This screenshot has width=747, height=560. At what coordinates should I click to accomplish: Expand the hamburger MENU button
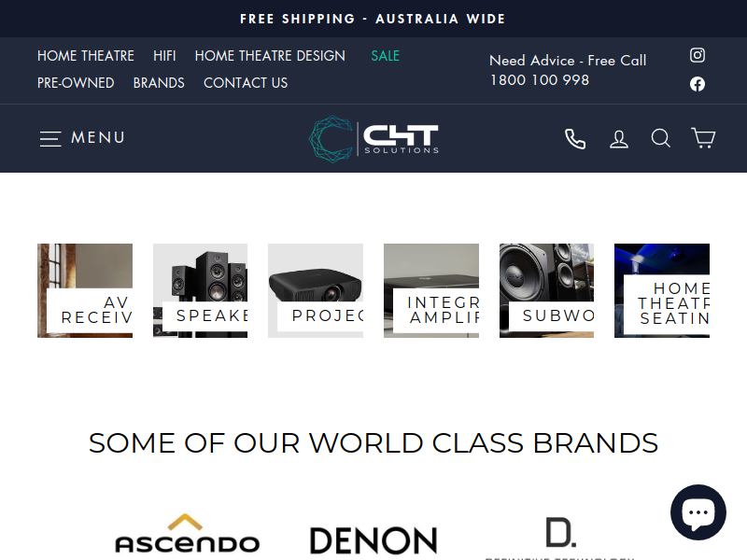pos(82,138)
